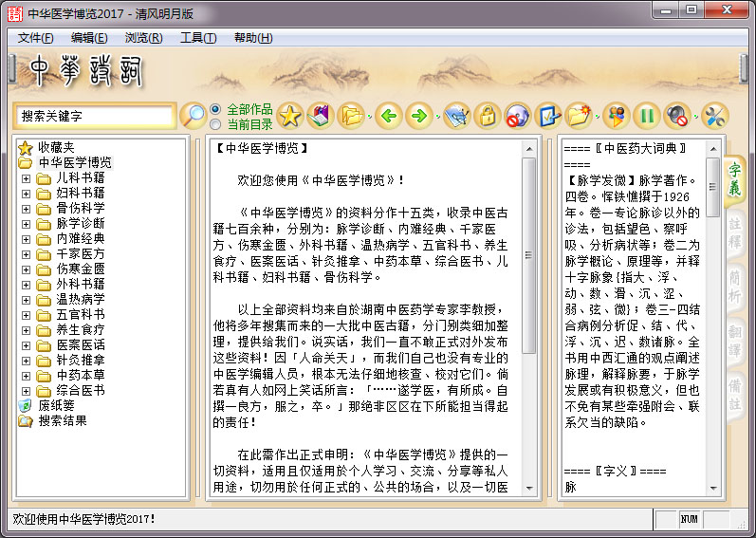Viewport: 756px width, 538px height.
Task: Click the 收藏夹 star icon in tree
Action: point(25,147)
